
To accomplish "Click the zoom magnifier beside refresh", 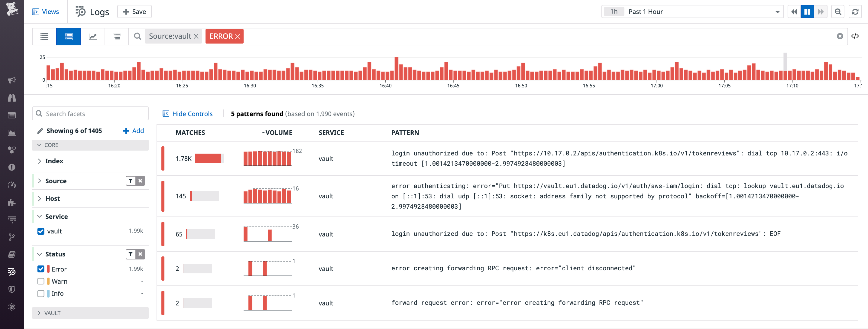I will click(838, 11).
